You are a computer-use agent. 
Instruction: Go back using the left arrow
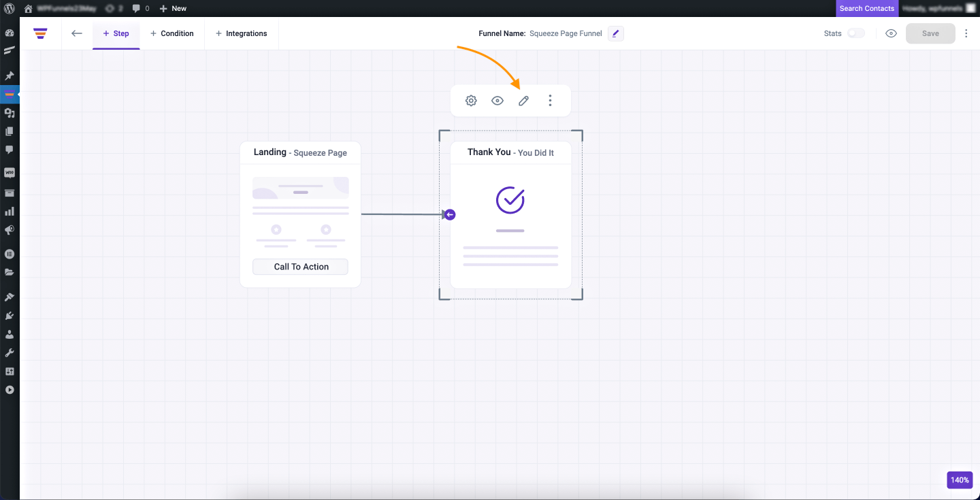[x=77, y=33]
